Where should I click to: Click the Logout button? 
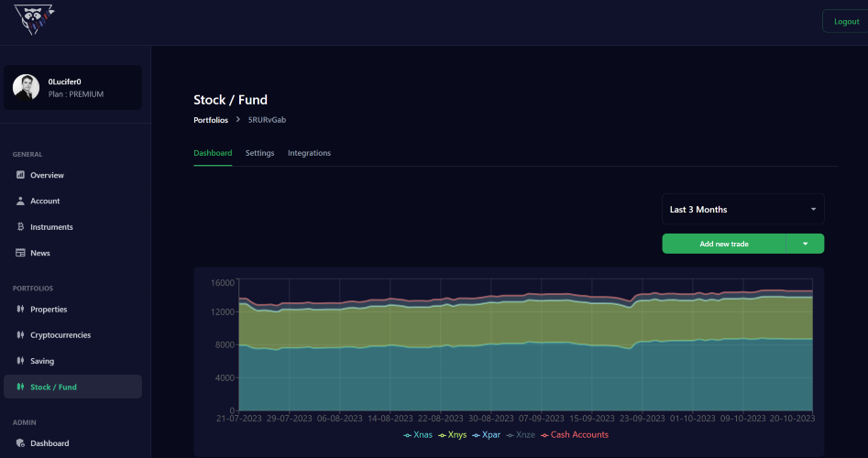coord(846,22)
